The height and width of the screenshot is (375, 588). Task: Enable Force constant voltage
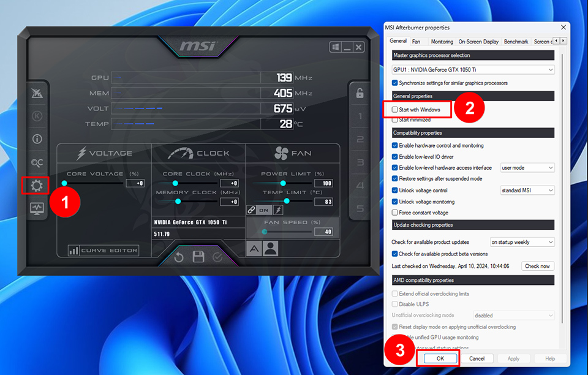coord(393,213)
